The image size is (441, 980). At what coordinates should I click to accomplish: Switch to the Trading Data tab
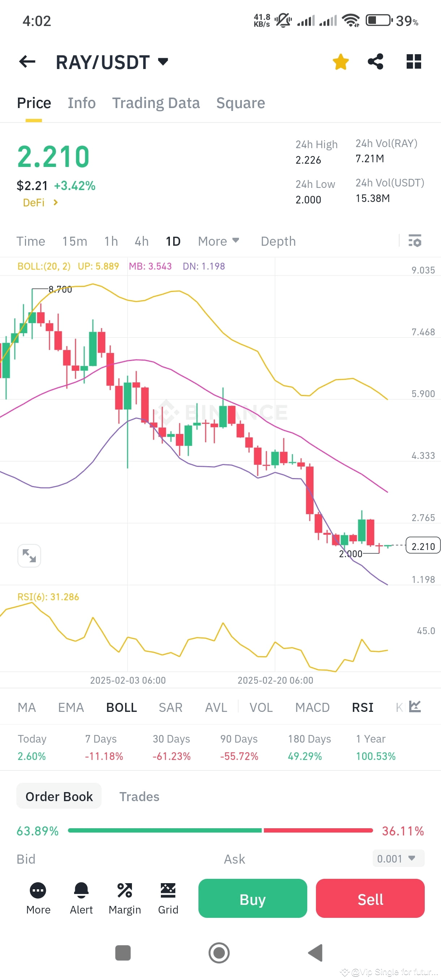156,102
